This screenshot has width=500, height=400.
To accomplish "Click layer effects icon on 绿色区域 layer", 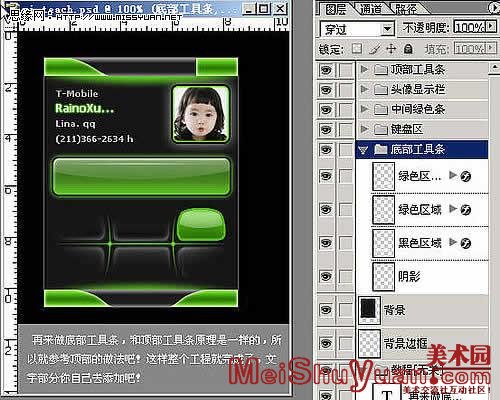I will [x=466, y=210].
